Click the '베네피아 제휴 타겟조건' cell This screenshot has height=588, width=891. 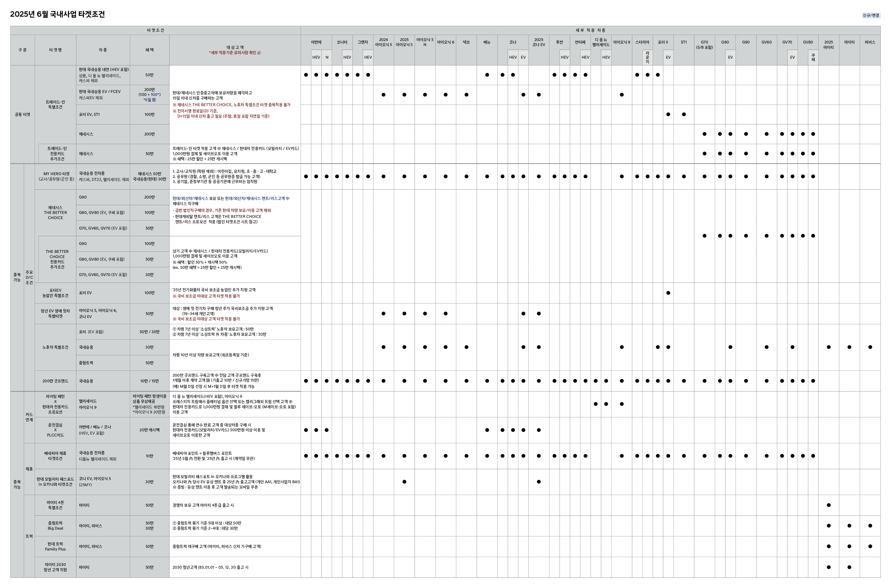tap(55, 456)
